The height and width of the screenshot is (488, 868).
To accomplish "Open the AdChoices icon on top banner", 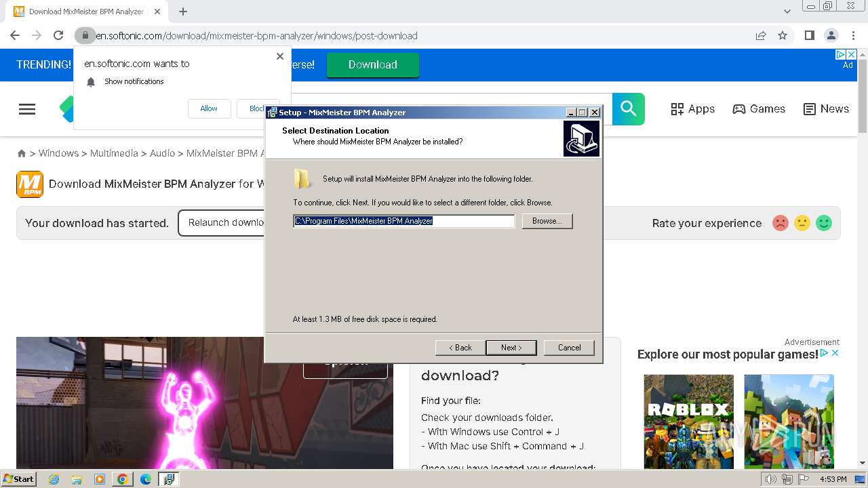I will click(x=841, y=54).
